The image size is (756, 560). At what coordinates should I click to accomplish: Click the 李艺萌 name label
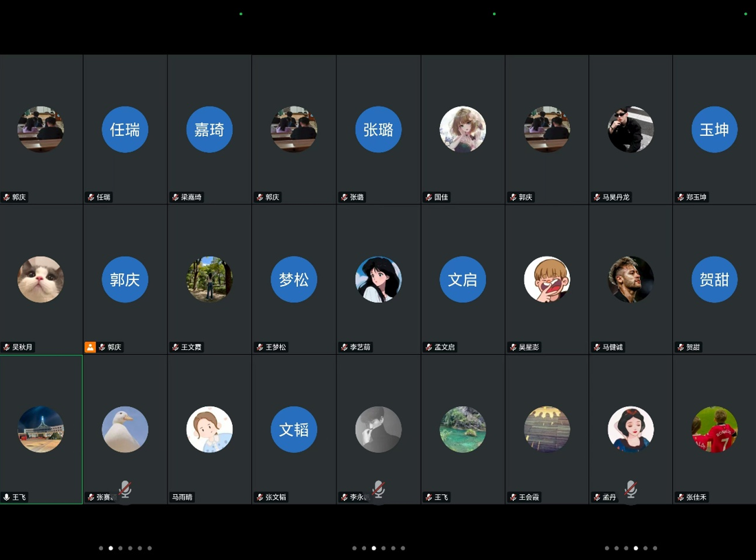[360, 347]
